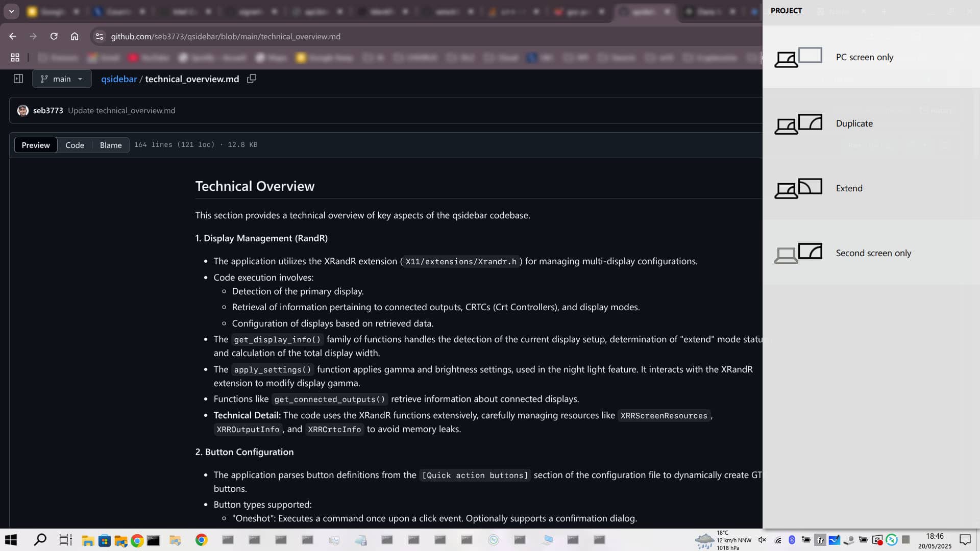
Task: Click the Bluetooth icon in the system tray
Action: tap(792, 539)
